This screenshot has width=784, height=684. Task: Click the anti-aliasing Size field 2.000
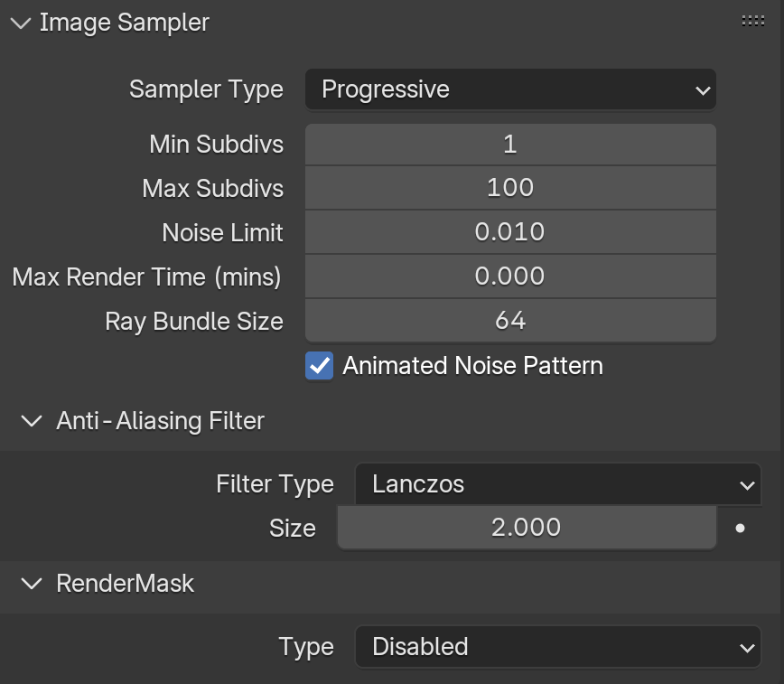click(x=527, y=528)
